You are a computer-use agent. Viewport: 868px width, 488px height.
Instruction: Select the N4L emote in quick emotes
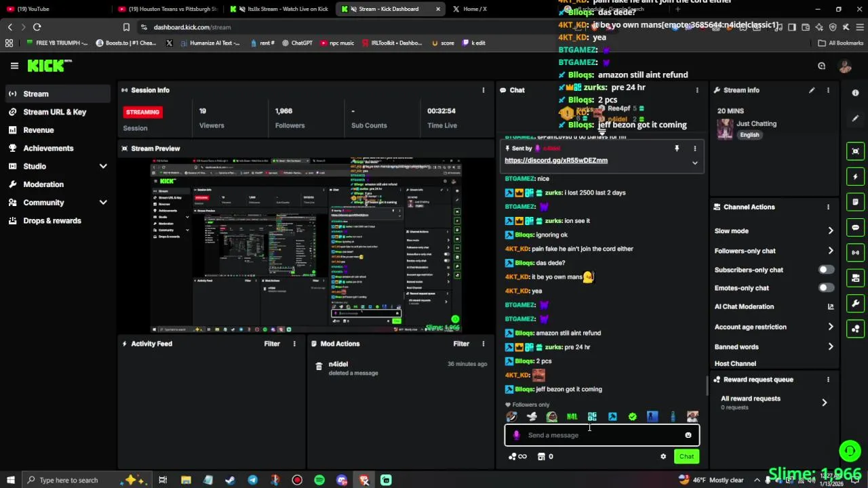(572, 417)
